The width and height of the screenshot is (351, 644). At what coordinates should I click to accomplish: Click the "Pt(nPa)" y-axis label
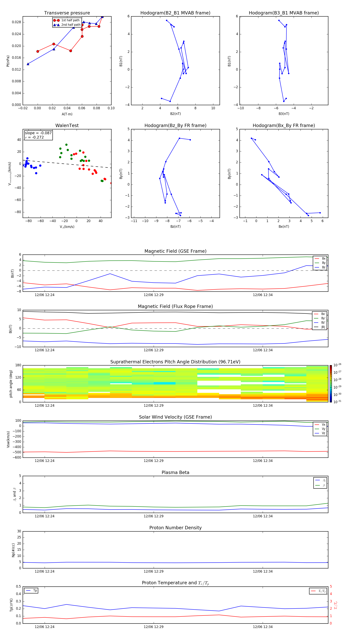[8, 61]
